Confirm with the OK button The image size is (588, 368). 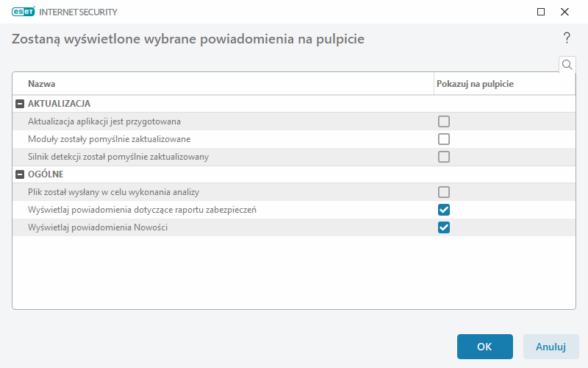[484, 347]
